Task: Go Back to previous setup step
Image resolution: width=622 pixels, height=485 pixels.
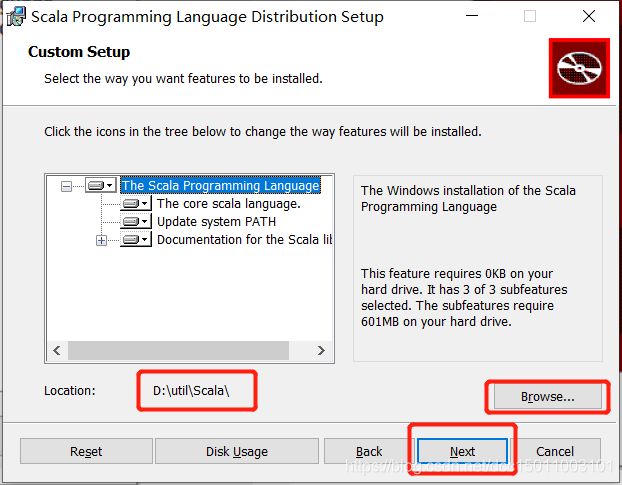Action: pos(369,451)
